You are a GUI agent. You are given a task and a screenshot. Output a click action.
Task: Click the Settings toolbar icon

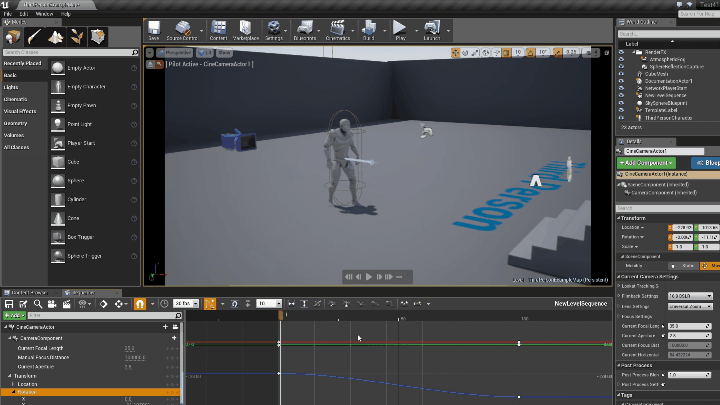pos(274,30)
